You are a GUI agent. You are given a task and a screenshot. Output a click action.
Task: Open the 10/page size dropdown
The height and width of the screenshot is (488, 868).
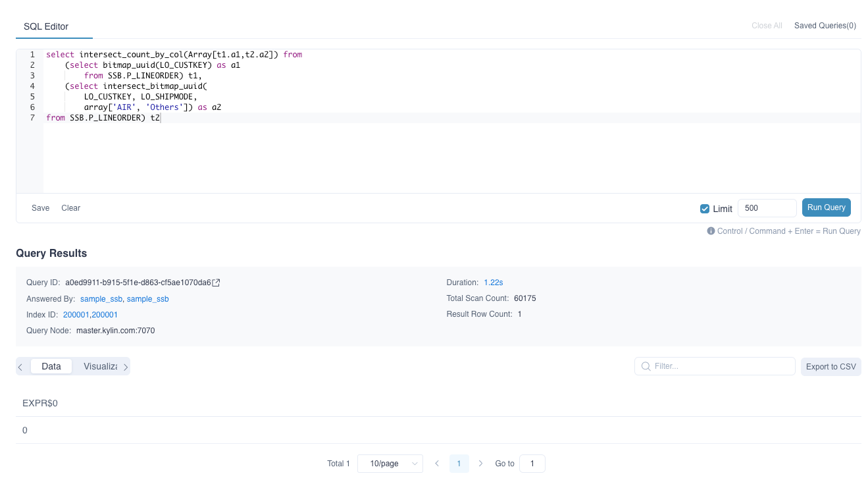point(390,464)
